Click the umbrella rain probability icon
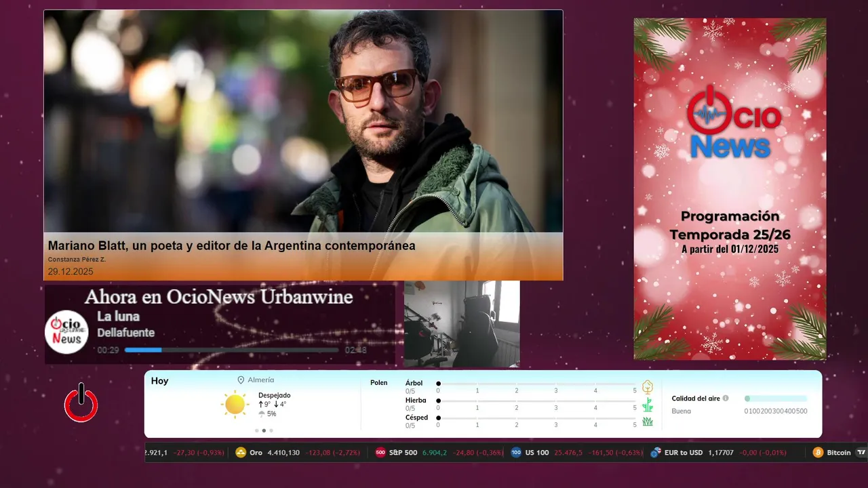 click(x=262, y=414)
